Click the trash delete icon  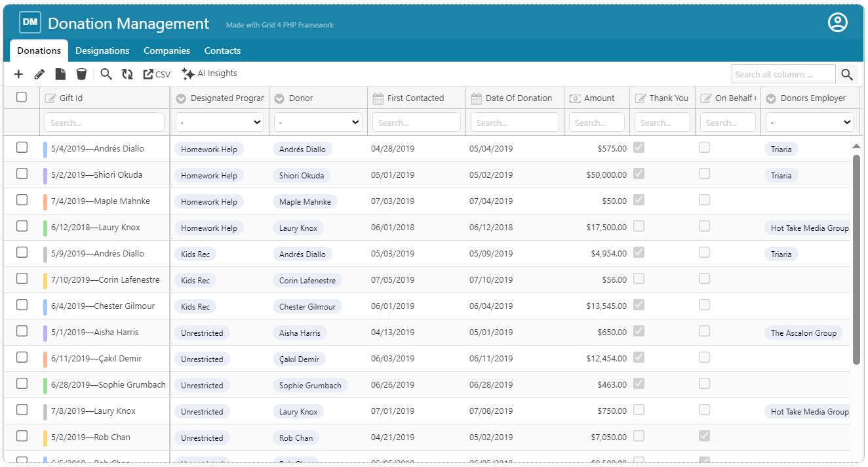(x=81, y=74)
